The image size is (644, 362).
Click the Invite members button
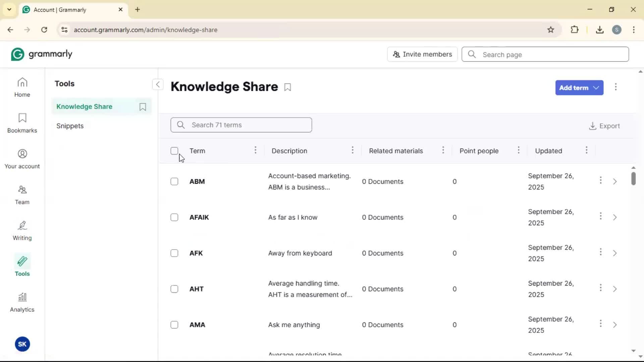422,54
